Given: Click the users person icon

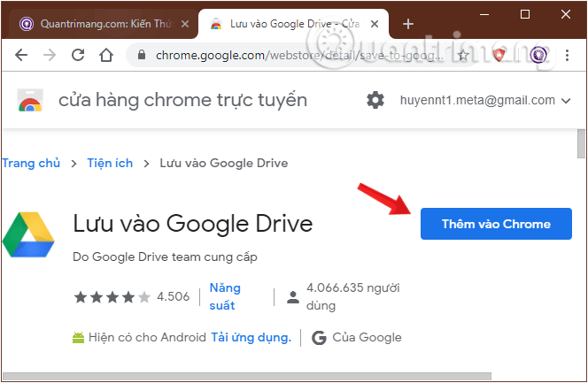Looking at the screenshot, I should pyautogui.click(x=293, y=297).
